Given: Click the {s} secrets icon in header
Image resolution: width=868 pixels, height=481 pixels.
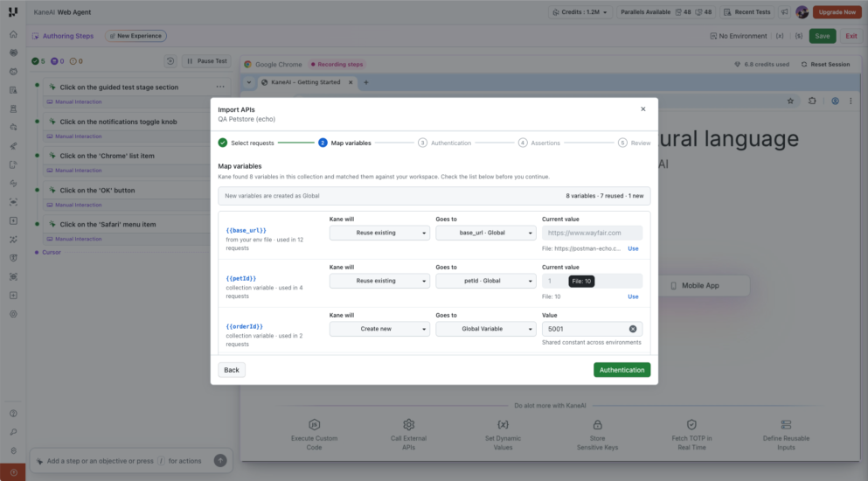Looking at the screenshot, I should click(798, 36).
